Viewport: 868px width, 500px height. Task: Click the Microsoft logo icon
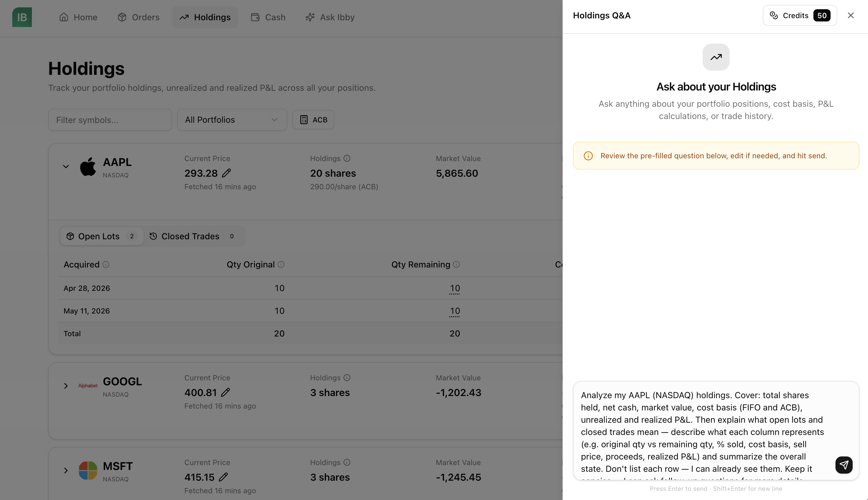click(x=88, y=471)
